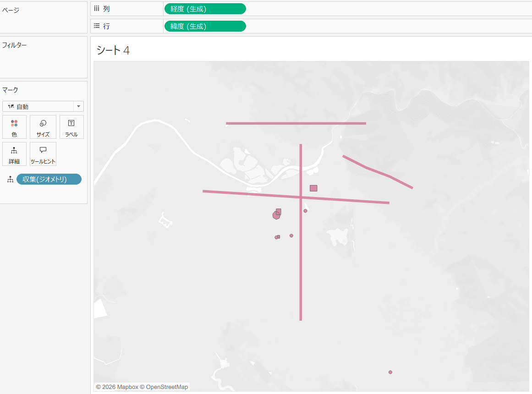Open the OpenStreetMap link

point(166,387)
